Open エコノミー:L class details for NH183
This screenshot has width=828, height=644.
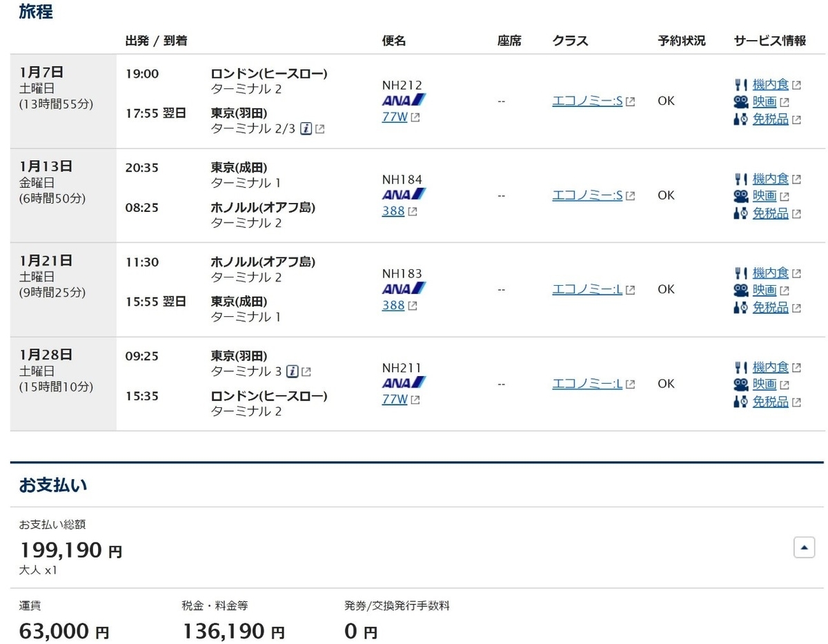tap(587, 289)
